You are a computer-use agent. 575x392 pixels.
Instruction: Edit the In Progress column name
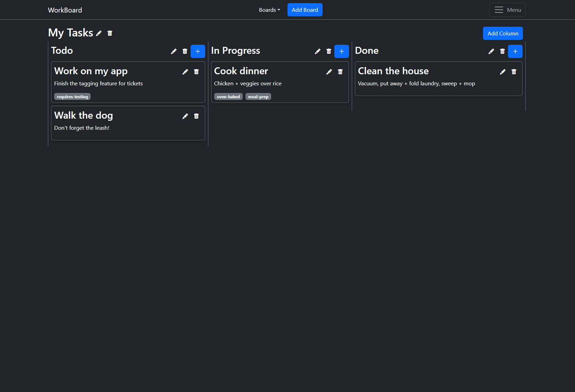pyautogui.click(x=318, y=51)
